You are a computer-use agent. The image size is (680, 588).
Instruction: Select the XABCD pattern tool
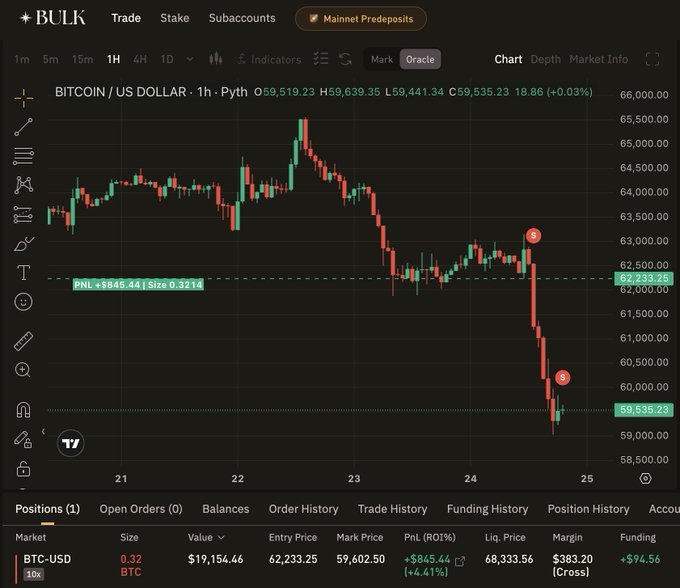coord(23,185)
